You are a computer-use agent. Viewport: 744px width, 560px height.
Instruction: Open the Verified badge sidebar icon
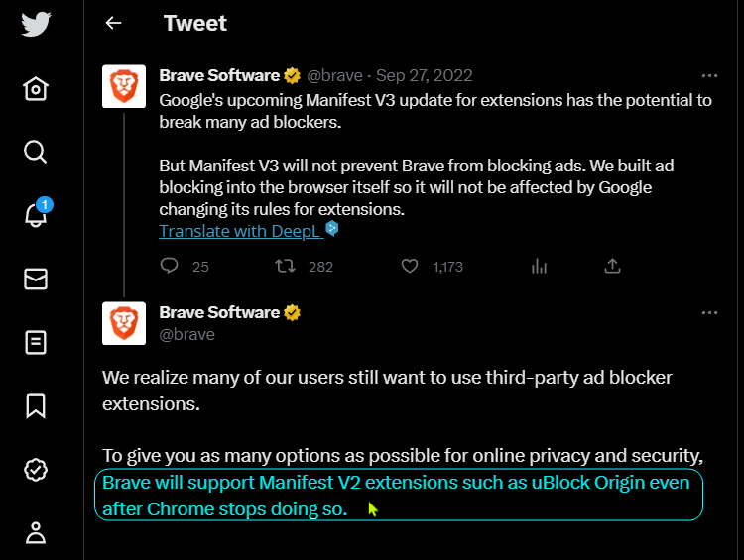point(36,470)
